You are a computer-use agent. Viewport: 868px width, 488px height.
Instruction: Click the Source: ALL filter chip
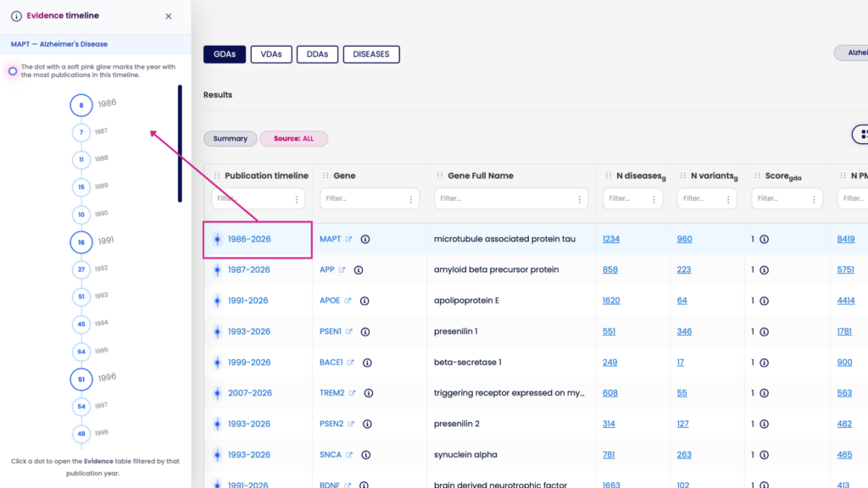coord(293,138)
